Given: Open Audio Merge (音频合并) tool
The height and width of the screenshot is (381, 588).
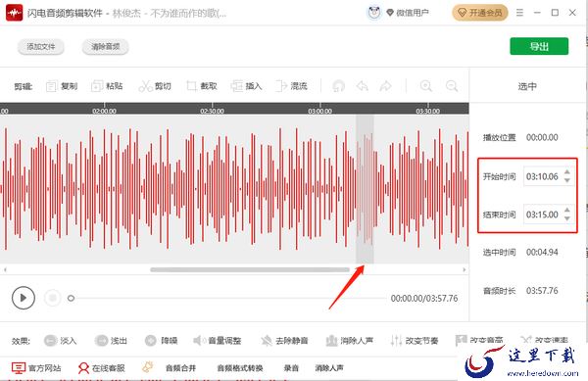Looking at the screenshot, I should pos(180,368).
